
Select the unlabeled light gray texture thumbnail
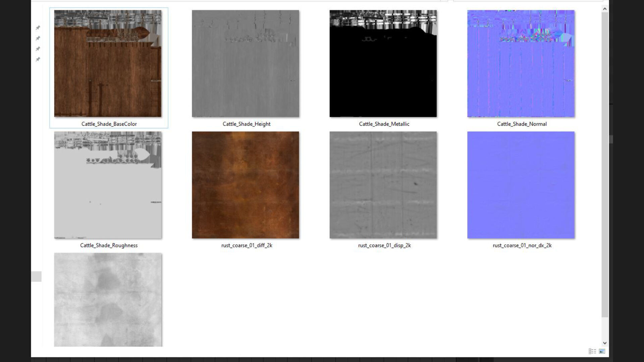[x=108, y=300]
